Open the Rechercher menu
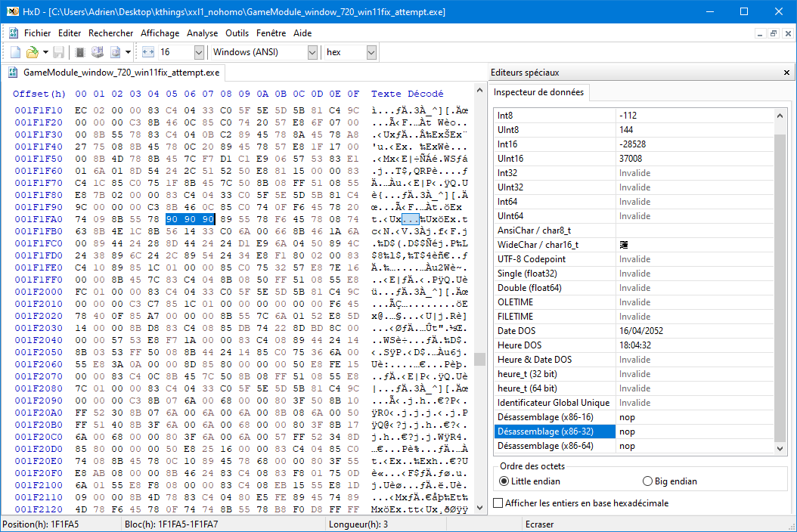This screenshot has height=532, width=797. click(x=111, y=33)
